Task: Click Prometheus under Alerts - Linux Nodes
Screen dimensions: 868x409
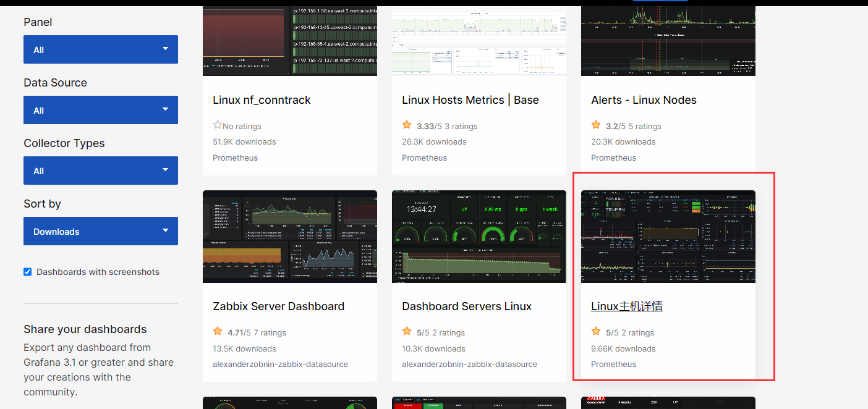Action: point(613,158)
